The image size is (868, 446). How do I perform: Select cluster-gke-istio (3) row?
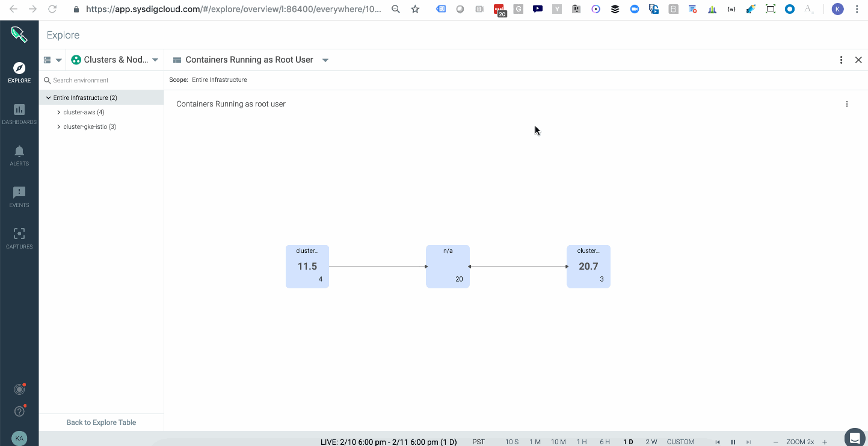click(x=101, y=126)
